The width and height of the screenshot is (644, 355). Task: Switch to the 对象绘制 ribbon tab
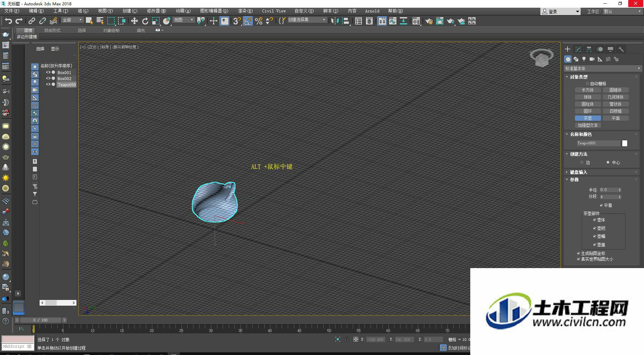[111, 30]
